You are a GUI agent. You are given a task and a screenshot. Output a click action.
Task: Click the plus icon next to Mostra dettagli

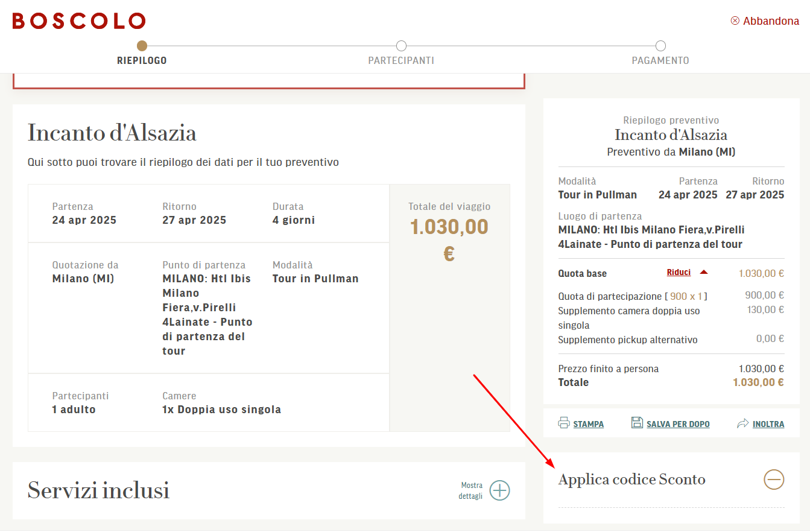coord(499,490)
